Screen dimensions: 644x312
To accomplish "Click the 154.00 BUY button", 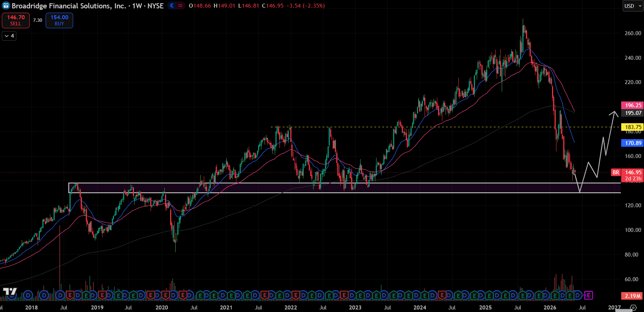I will tap(59, 20).
